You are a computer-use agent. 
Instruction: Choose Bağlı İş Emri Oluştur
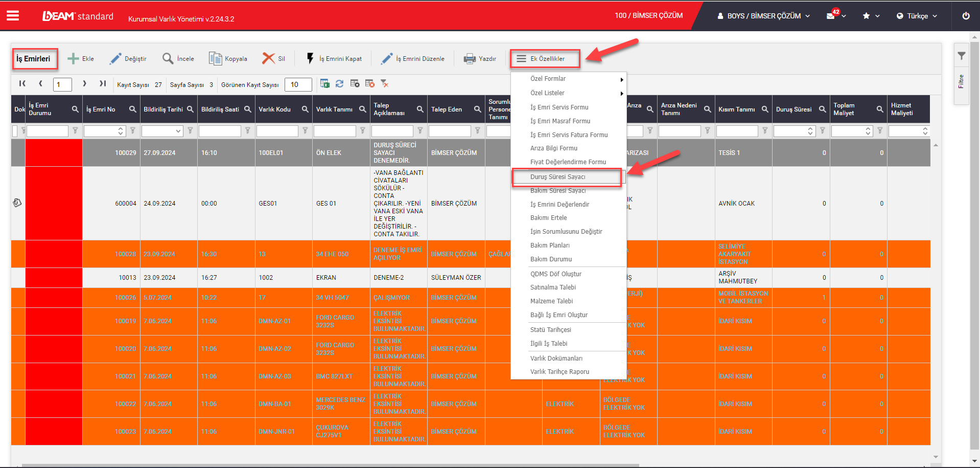pyautogui.click(x=558, y=315)
